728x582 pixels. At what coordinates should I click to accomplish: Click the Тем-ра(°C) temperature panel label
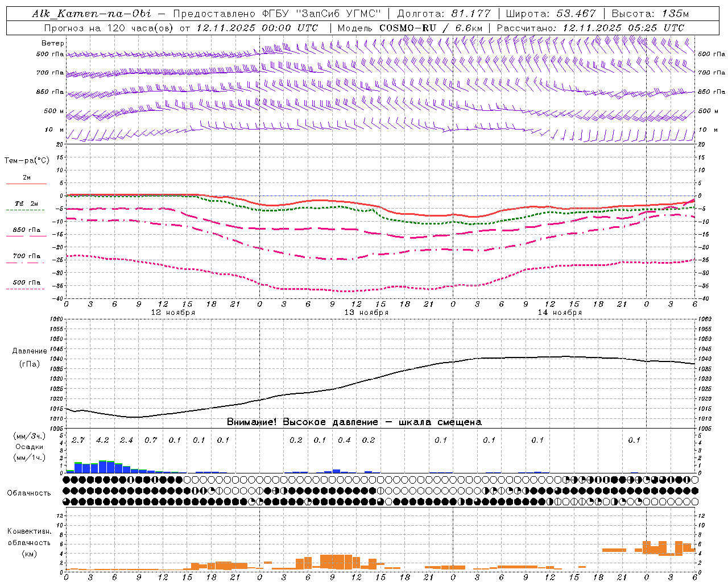click(27, 161)
